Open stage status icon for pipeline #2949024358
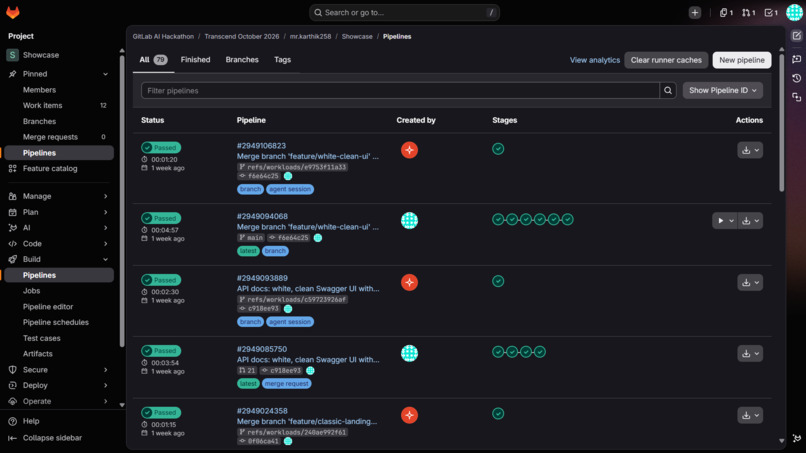Screen dimensions: 806x453 pyautogui.click(x=498, y=413)
